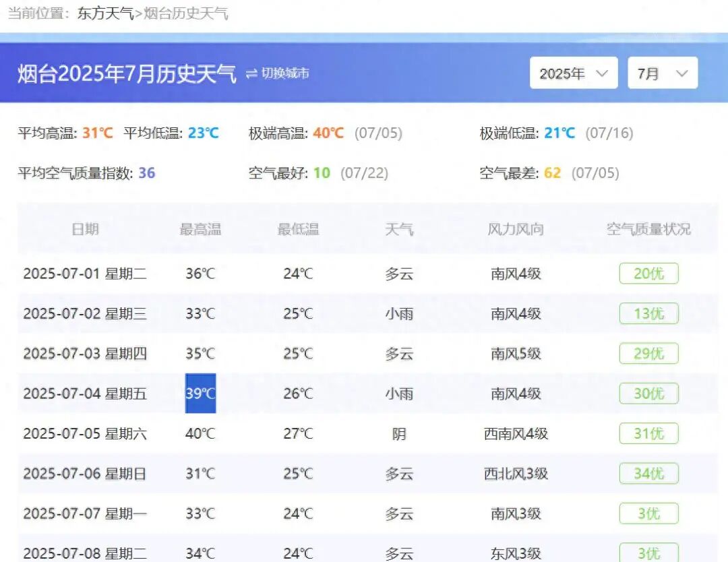
Task: Click the 3优 badge for July 7
Action: click(648, 513)
